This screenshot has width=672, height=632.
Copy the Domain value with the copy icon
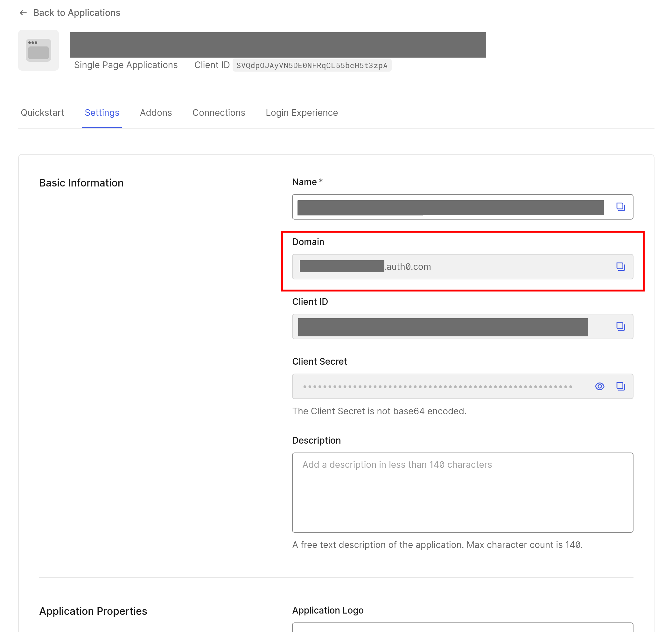621,266
